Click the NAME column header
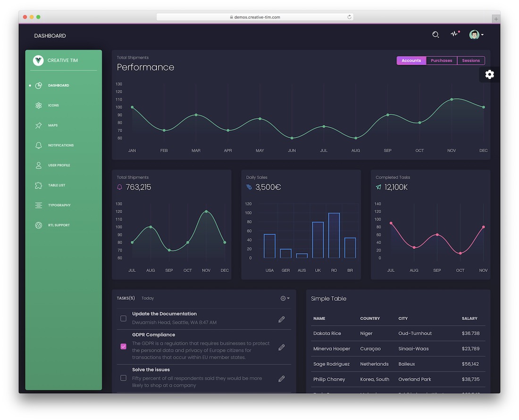This screenshot has width=519, height=420. (x=319, y=319)
